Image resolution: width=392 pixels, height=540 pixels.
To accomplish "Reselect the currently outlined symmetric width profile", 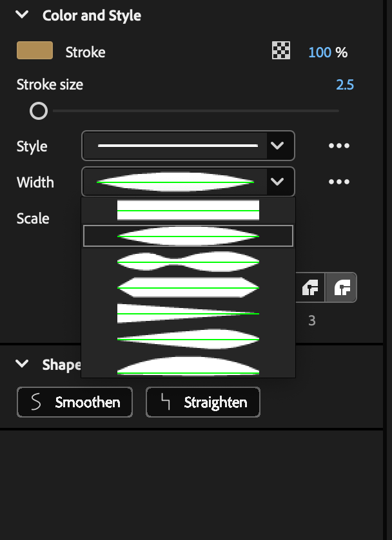I will [x=187, y=236].
